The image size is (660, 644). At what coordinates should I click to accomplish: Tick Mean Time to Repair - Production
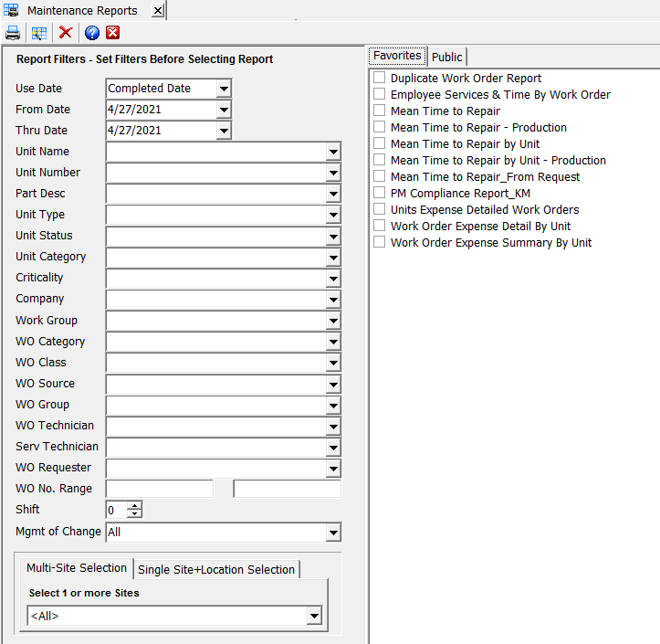[x=379, y=127]
